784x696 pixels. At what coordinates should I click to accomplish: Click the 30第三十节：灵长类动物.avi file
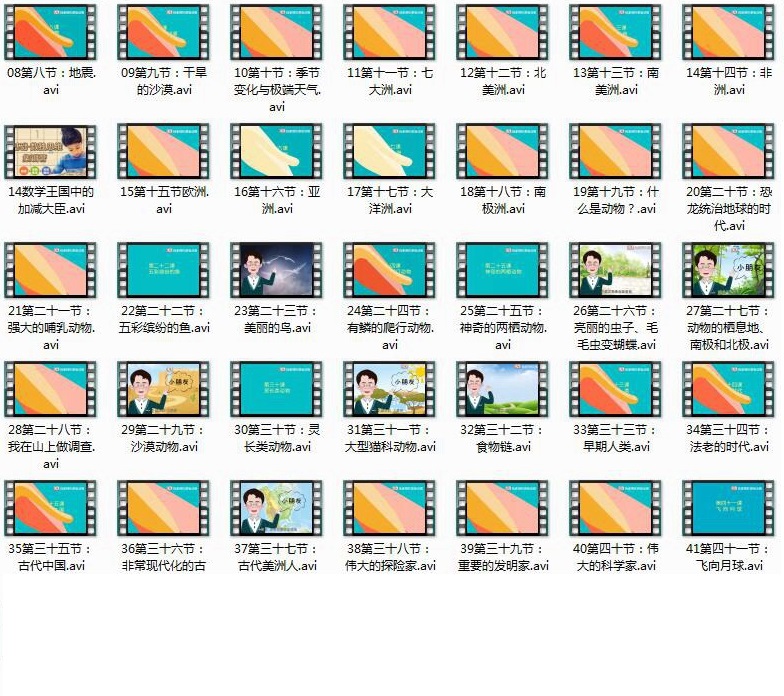277,389
